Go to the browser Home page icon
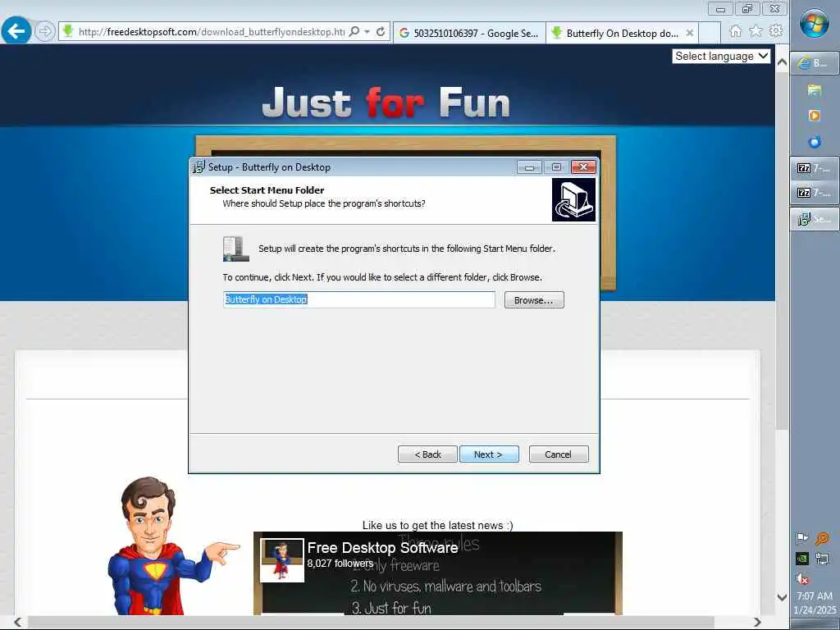840x630 pixels. 736,31
